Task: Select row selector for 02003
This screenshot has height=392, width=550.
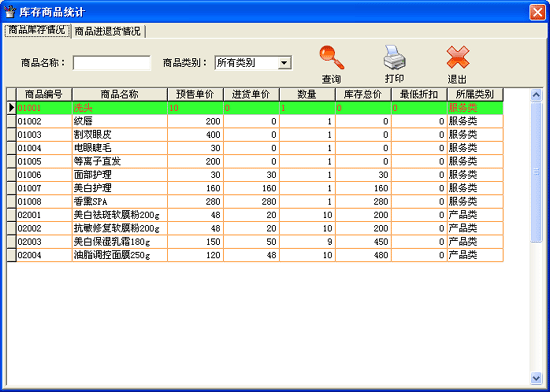Action: (x=12, y=242)
